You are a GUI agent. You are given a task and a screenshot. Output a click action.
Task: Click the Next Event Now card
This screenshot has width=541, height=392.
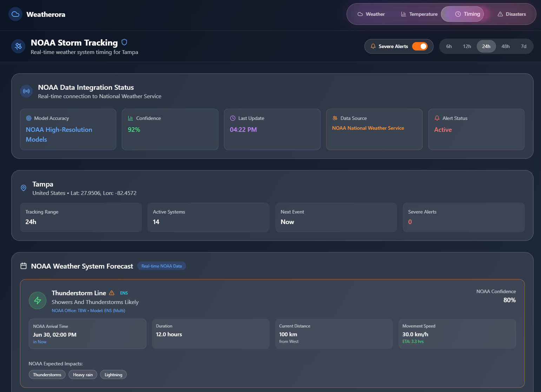coord(336,217)
